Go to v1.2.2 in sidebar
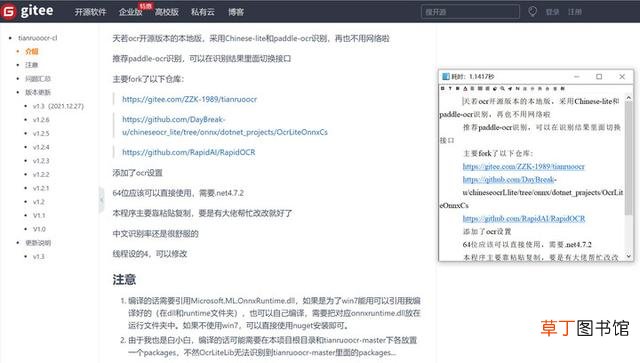640x363 pixels. 41,174
